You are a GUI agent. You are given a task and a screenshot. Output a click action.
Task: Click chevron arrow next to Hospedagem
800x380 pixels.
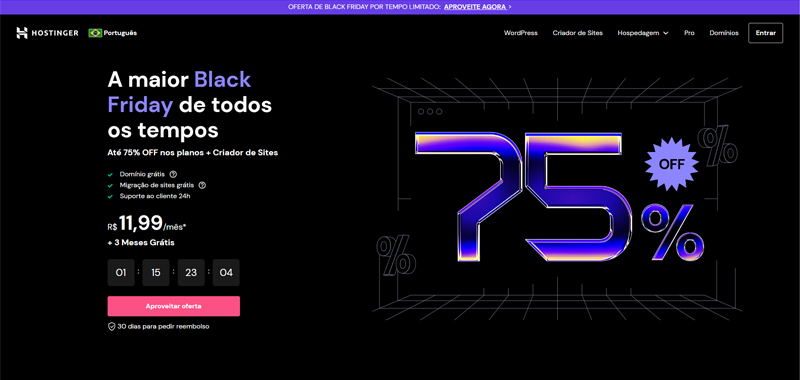pyautogui.click(x=665, y=33)
